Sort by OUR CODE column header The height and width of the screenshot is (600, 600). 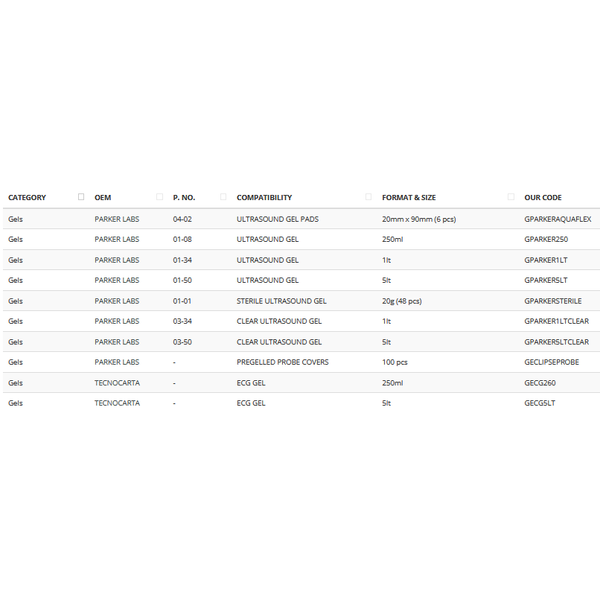(543, 197)
